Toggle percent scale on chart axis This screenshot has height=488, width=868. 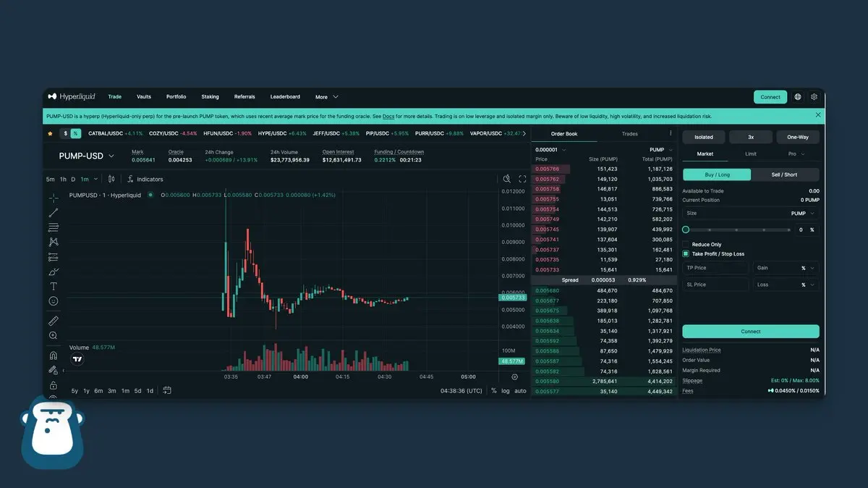click(x=494, y=390)
